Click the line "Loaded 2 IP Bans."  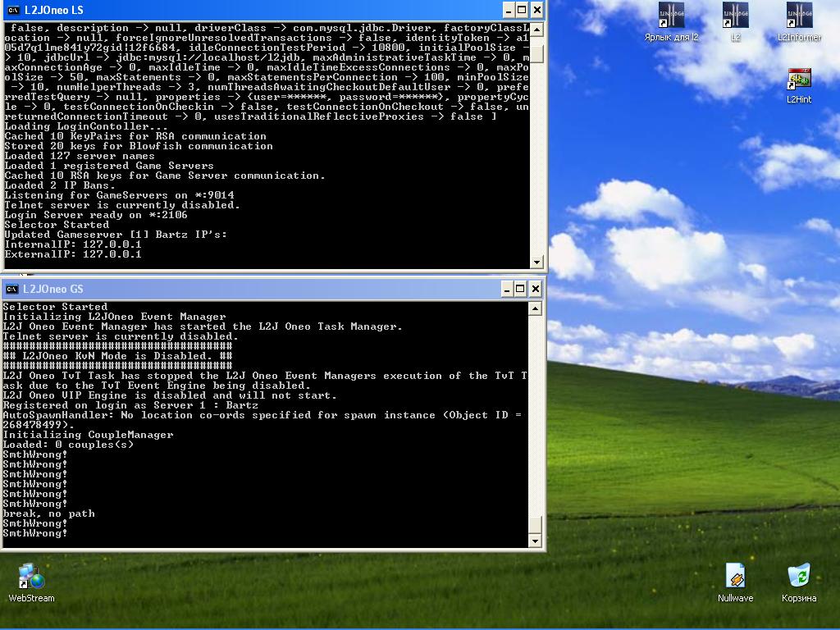(x=60, y=185)
